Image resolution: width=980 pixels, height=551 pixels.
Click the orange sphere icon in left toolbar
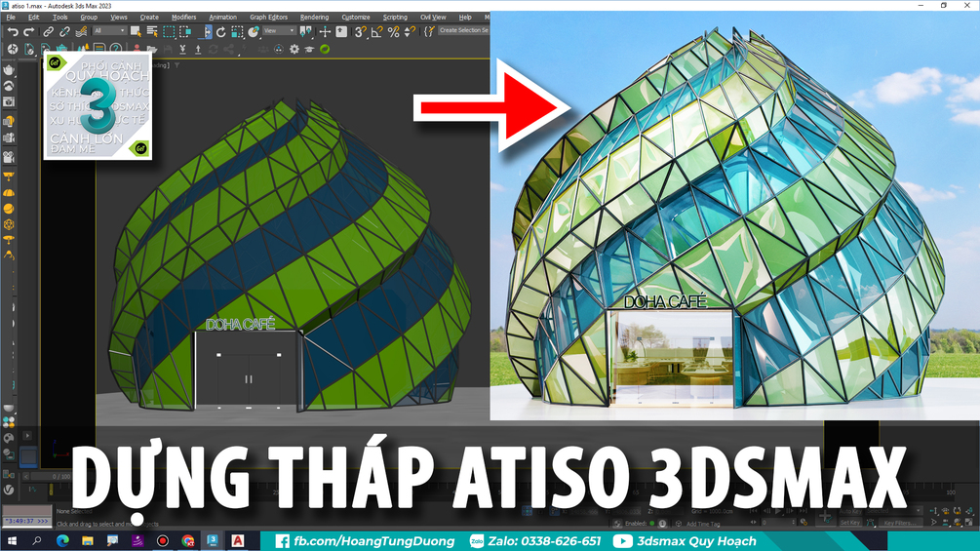[x=9, y=209]
